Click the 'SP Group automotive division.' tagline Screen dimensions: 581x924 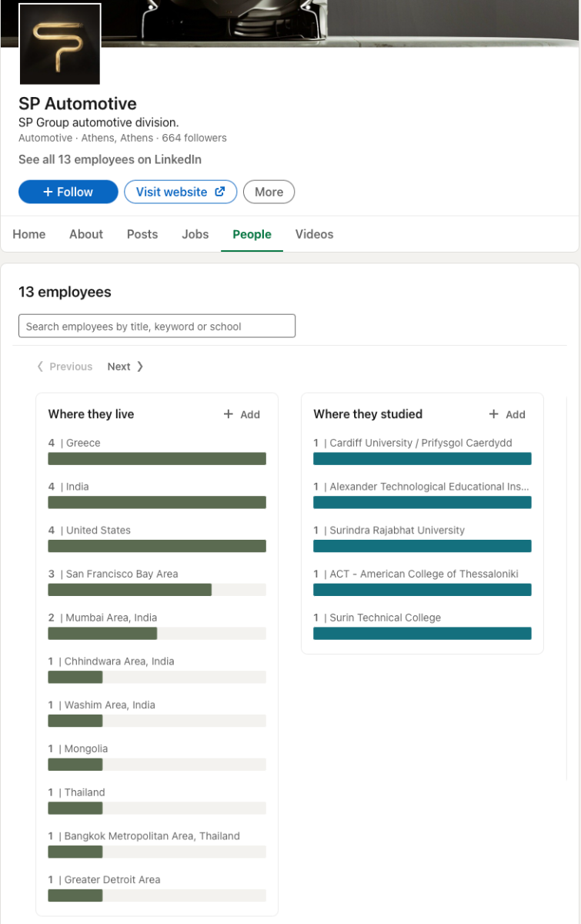point(99,122)
